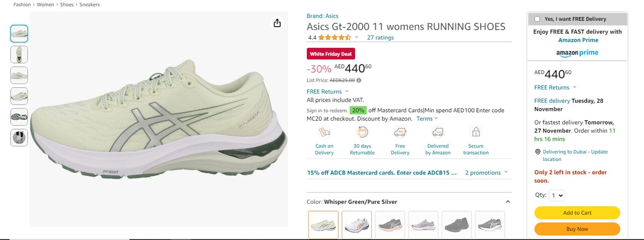This screenshot has width=644, height=240.
Task: Click the List Price info icon
Action: (x=359, y=80)
